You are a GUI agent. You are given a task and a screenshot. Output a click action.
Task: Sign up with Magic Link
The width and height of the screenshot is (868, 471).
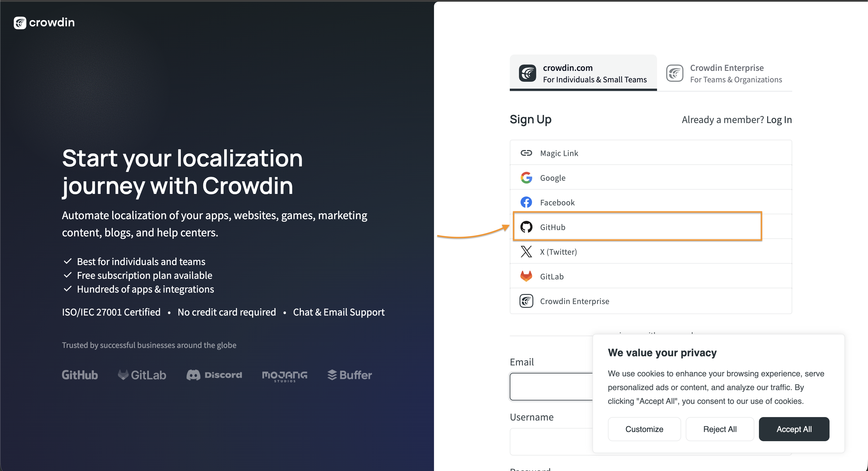tap(651, 153)
